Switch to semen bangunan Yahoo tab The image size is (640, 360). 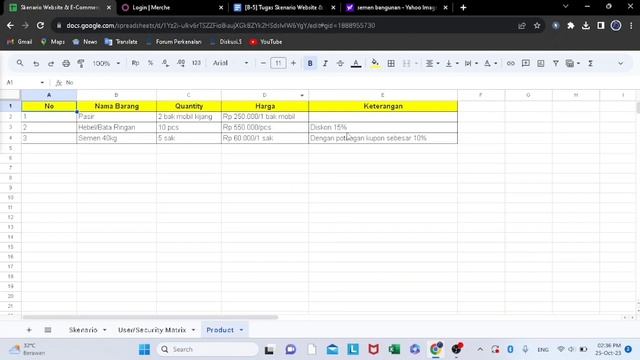point(396,7)
